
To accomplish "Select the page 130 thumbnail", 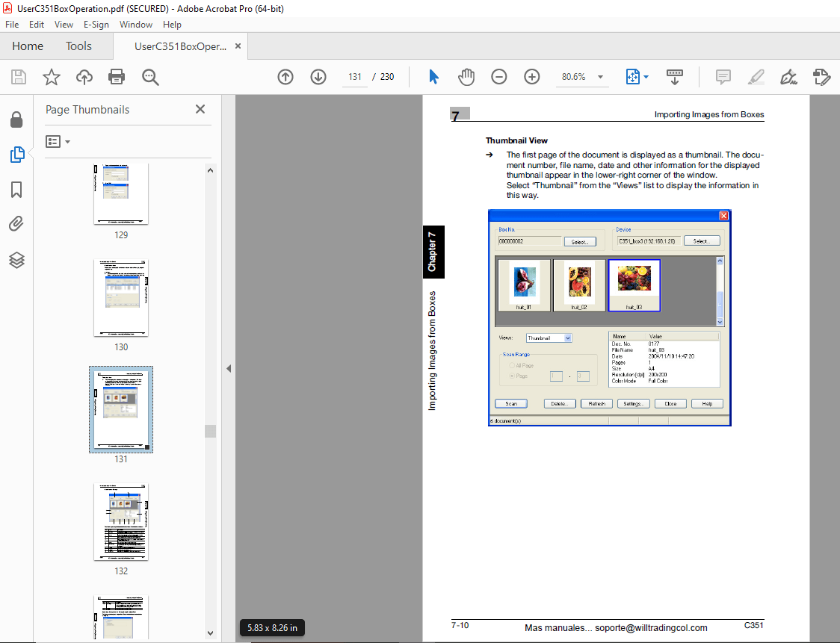I will (120, 298).
